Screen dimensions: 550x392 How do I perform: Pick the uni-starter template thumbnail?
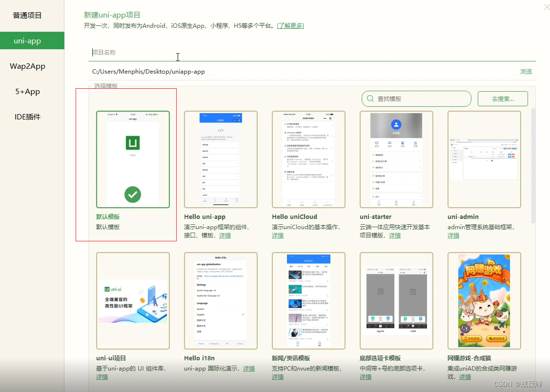[396, 159]
